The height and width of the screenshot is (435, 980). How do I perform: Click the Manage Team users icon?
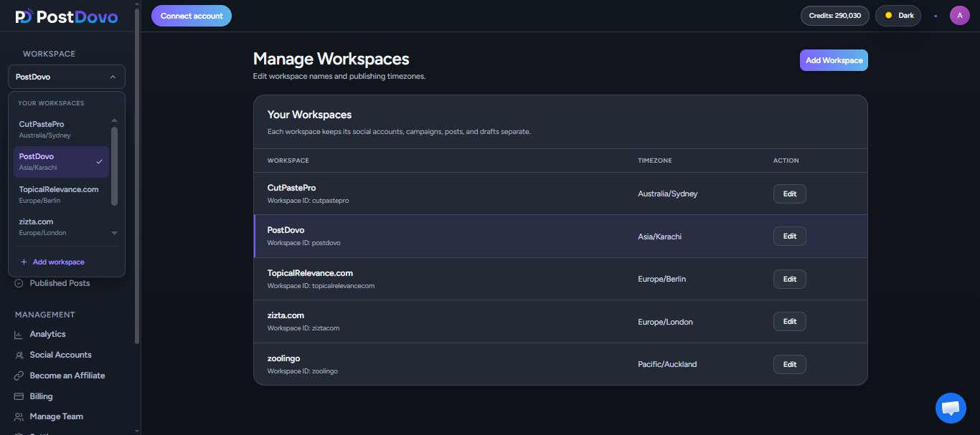coord(19,417)
